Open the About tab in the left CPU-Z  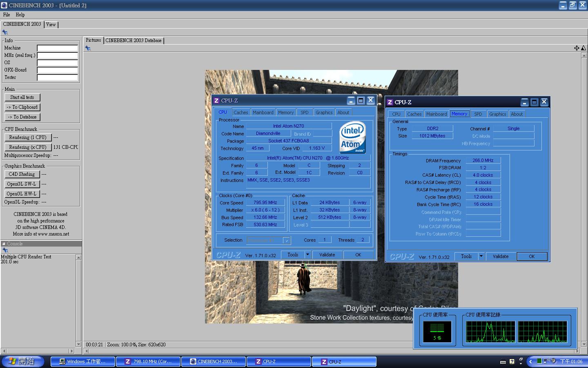[x=343, y=112]
